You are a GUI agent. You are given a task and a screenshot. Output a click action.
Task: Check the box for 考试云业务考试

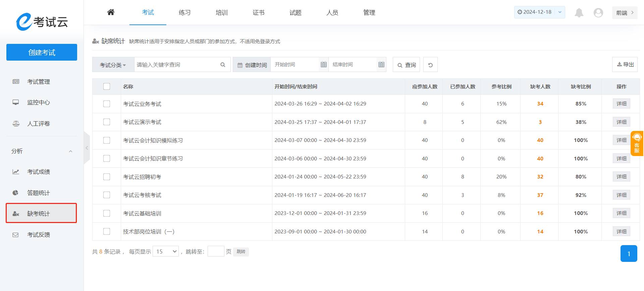(107, 104)
